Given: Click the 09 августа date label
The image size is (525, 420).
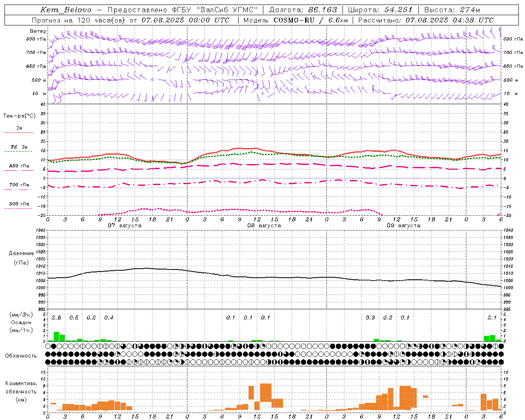Looking at the screenshot, I should click(x=404, y=226).
